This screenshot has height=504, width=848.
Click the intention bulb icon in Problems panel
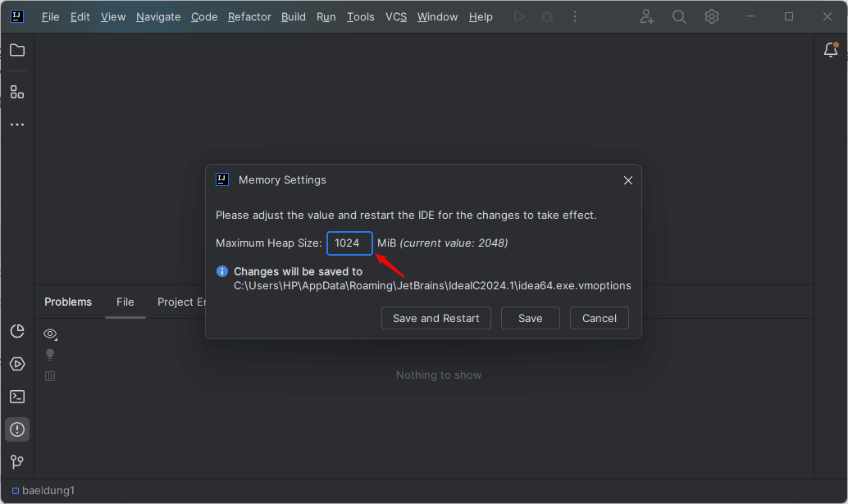pyautogui.click(x=50, y=355)
